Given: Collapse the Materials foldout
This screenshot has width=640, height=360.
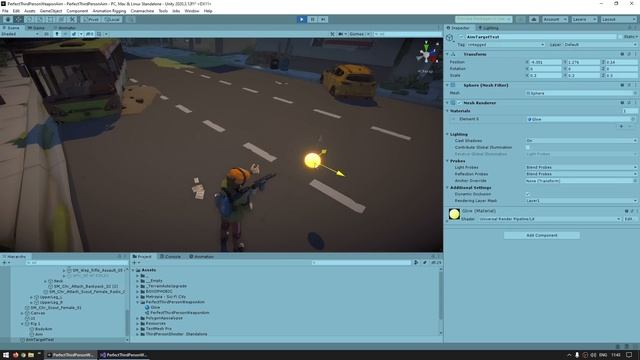Looking at the screenshot, I should coord(447,111).
